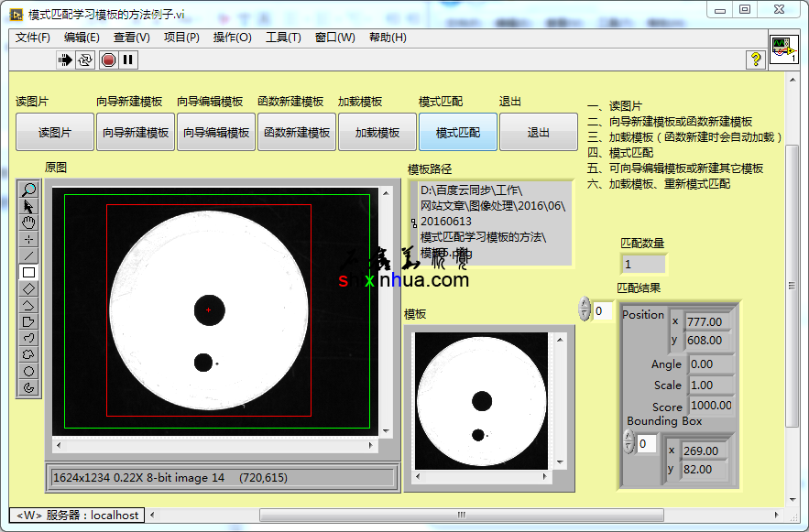
Task: Choose the Pan hand tool
Action: (x=28, y=223)
